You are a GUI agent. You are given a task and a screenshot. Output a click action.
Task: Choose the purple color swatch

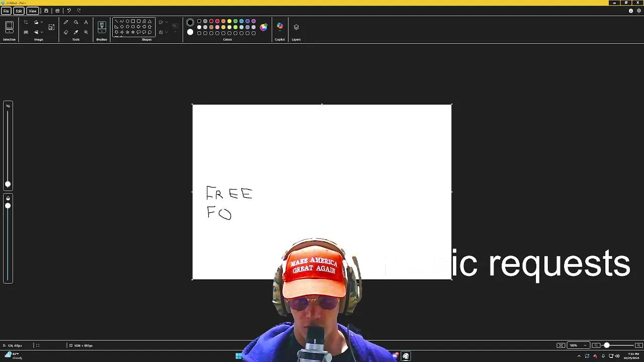point(254,22)
